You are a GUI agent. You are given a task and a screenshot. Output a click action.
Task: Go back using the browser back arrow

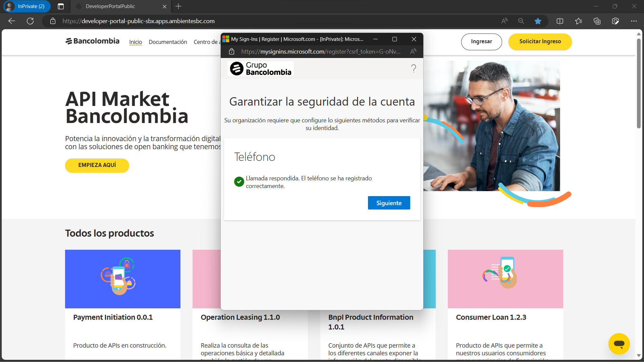point(12,21)
